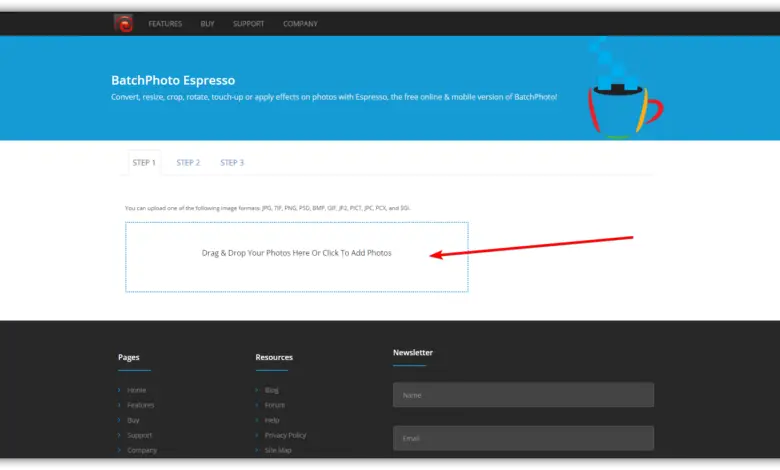The height and width of the screenshot is (470, 780).
Task: Click the BatchPhoto red logo icon
Action: pyautogui.click(x=123, y=23)
